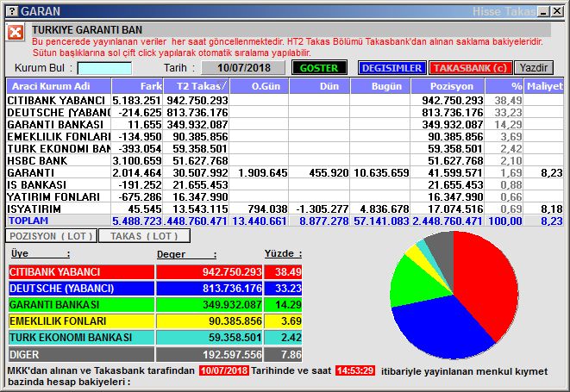Click green GARANTI BANKASI legend entry

81,304
